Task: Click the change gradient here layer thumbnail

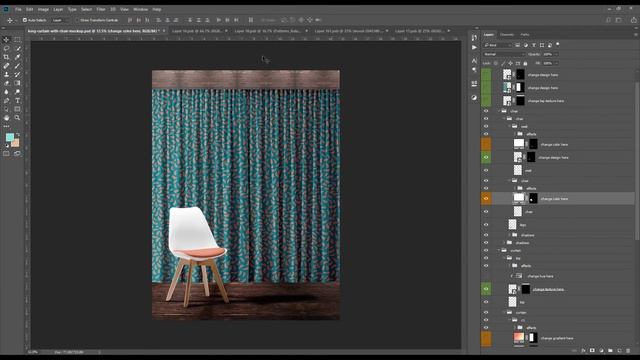Action: pyautogui.click(x=519, y=338)
